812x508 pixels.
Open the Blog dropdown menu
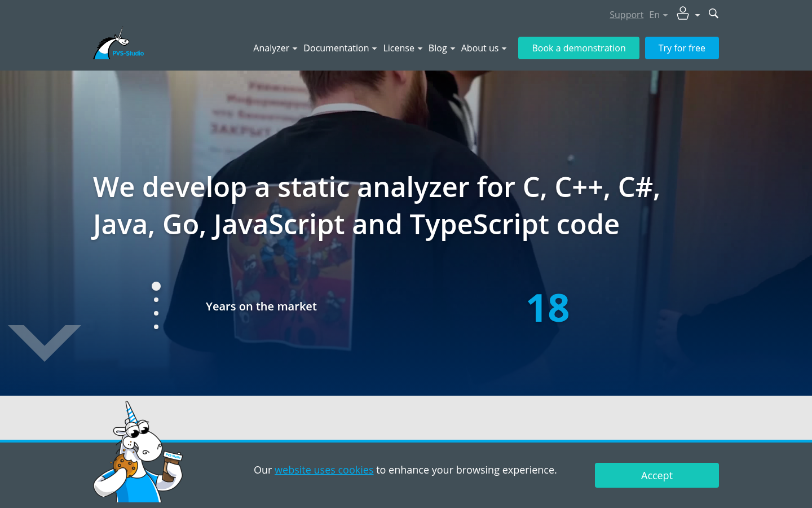click(x=442, y=48)
